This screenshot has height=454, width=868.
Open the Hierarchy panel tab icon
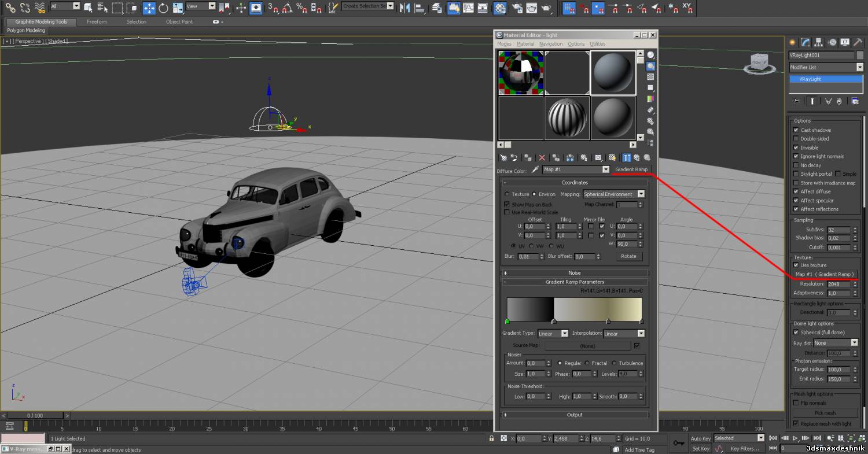(819, 42)
